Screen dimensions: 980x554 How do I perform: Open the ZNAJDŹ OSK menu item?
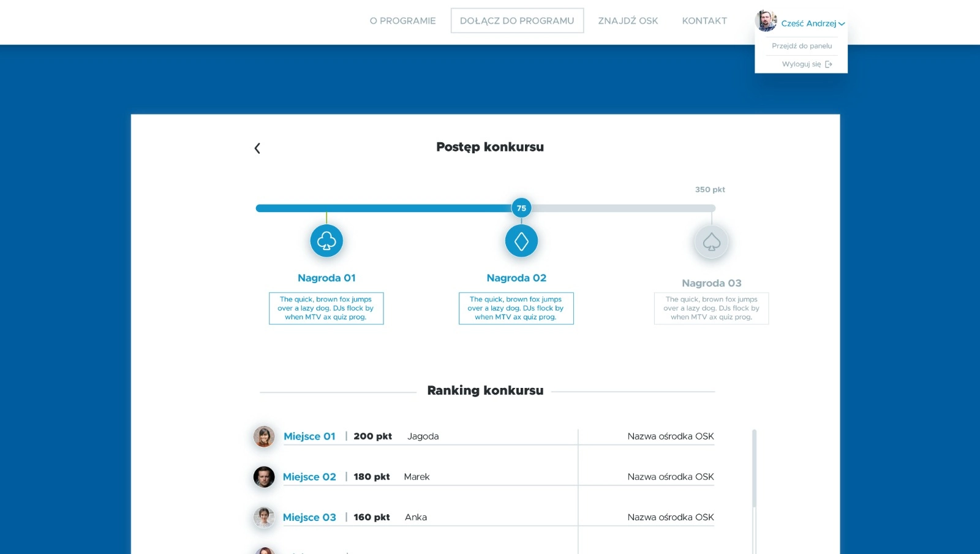[x=628, y=21]
